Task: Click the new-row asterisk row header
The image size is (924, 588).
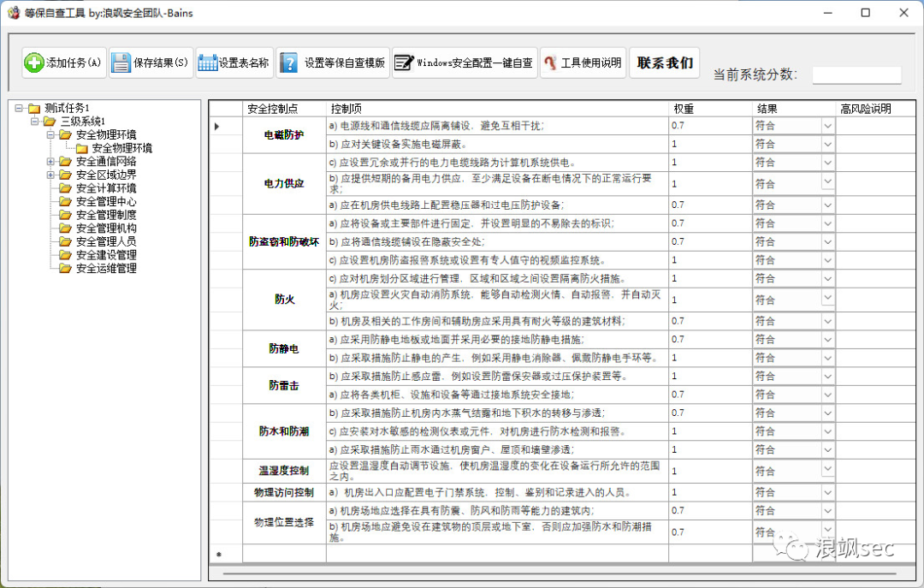Action: click(x=226, y=553)
